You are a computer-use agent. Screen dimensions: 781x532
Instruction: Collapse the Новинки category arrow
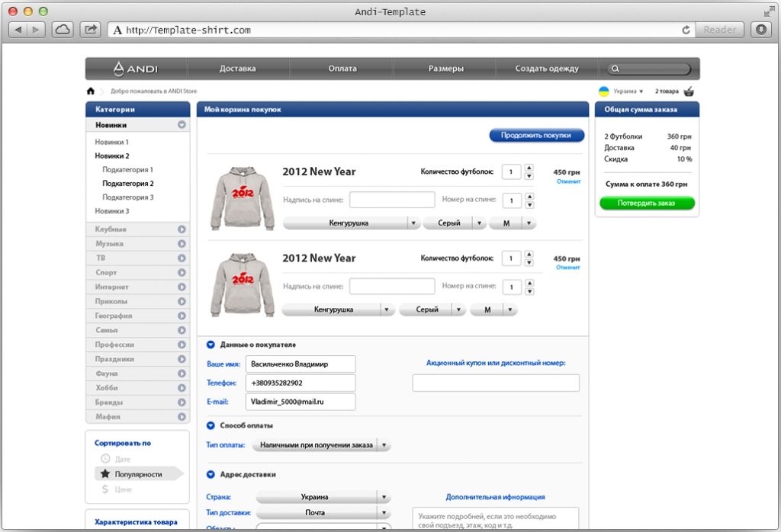(x=182, y=125)
